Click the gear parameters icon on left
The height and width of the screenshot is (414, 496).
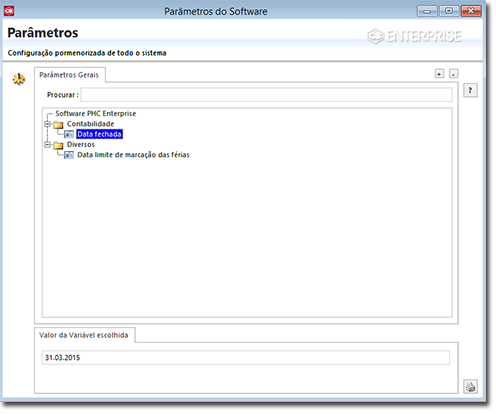[19, 79]
